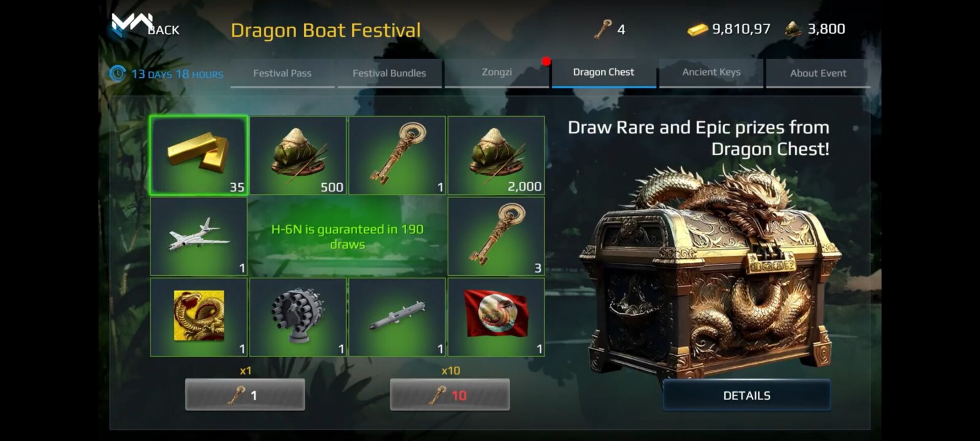Open the Festival Bundles tab
This screenshot has width=980, height=441.
[389, 73]
